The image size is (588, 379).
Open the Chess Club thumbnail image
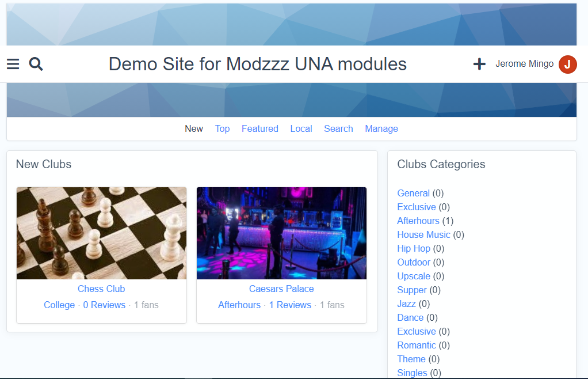point(101,233)
